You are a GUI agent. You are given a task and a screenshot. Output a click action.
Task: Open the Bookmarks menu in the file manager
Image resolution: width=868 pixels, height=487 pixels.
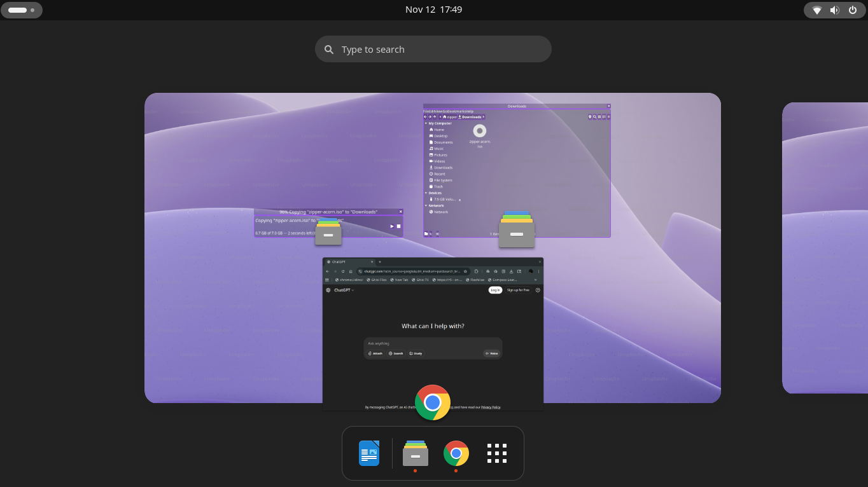(x=457, y=111)
